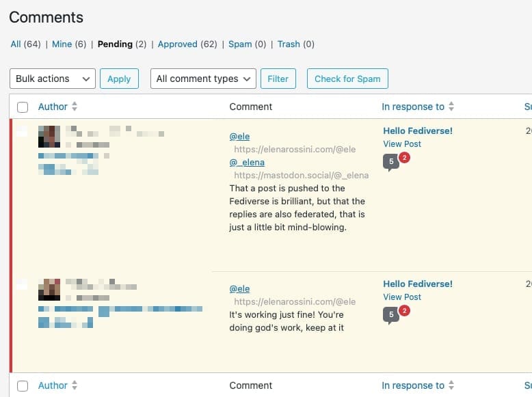The height and width of the screenshot is (397, 532).
Task: Click the comment count bubble in first row
Action: (x=390, y=162)
